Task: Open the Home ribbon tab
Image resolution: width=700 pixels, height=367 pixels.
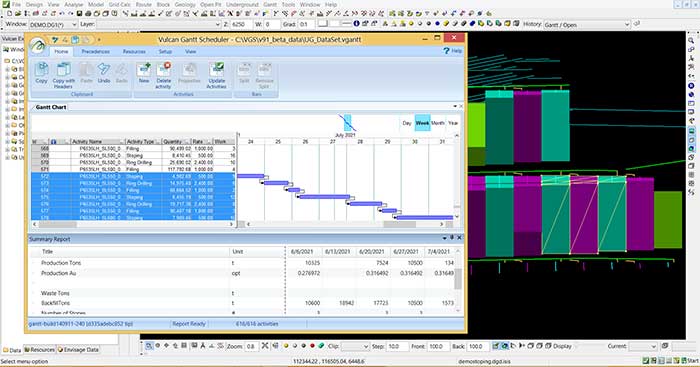Action: click(x=61, y=51)
